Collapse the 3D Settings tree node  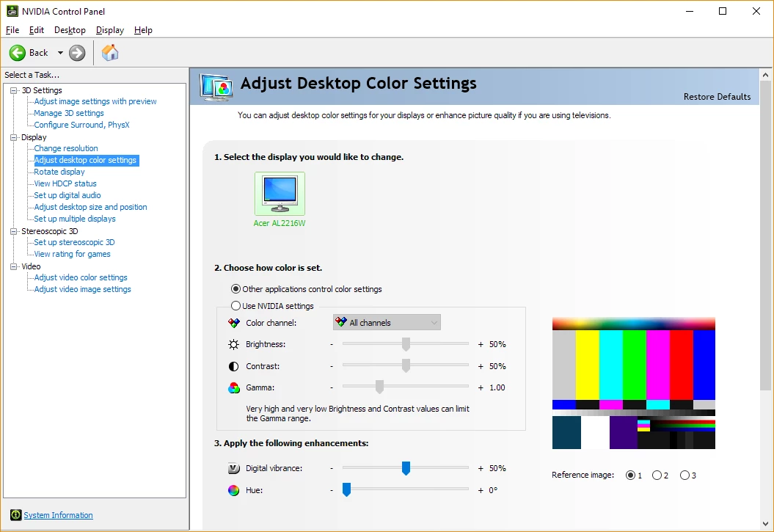pos(14,90)
